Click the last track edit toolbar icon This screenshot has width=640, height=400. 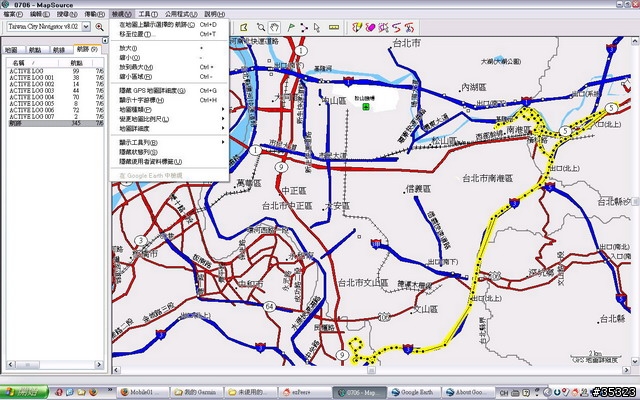(x=409, y=27)
